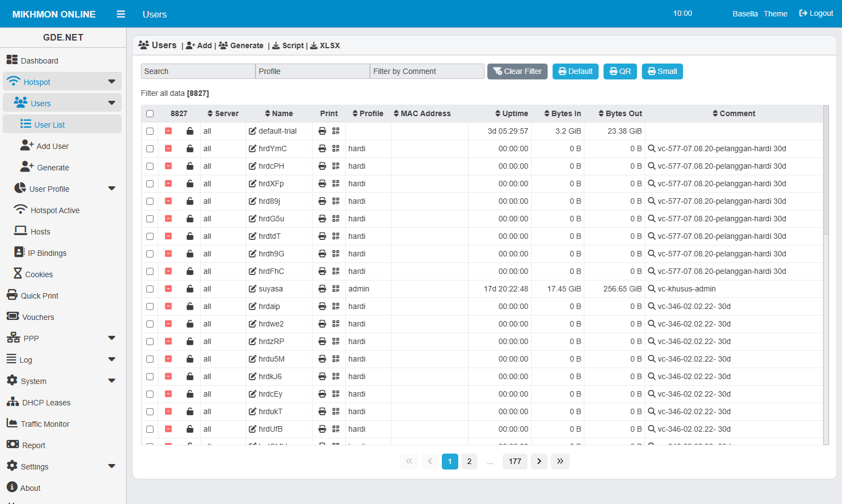
Task: Show QR code print for user hrdXFp
Action: pos(336,184)
